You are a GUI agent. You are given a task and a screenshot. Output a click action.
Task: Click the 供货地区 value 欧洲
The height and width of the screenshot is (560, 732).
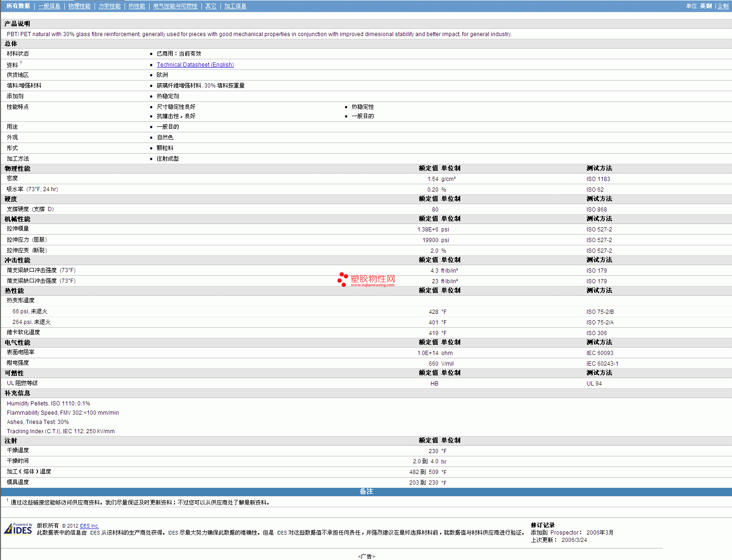point(162,75)
